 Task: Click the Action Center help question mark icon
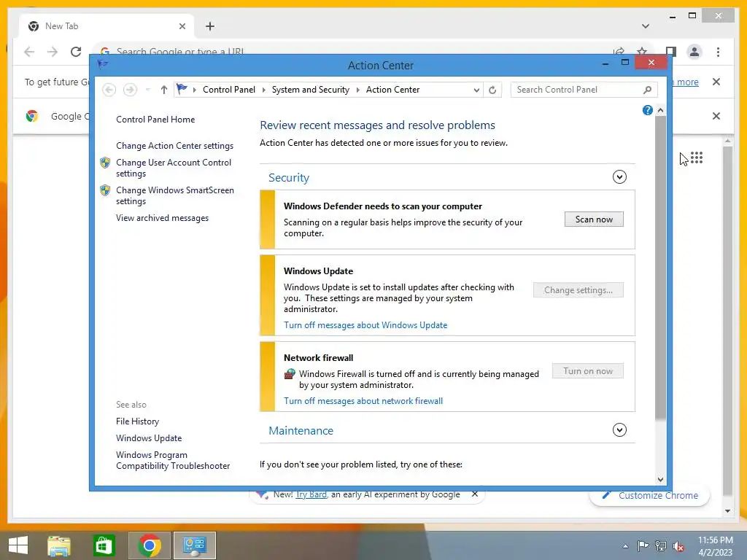(647, 111)
